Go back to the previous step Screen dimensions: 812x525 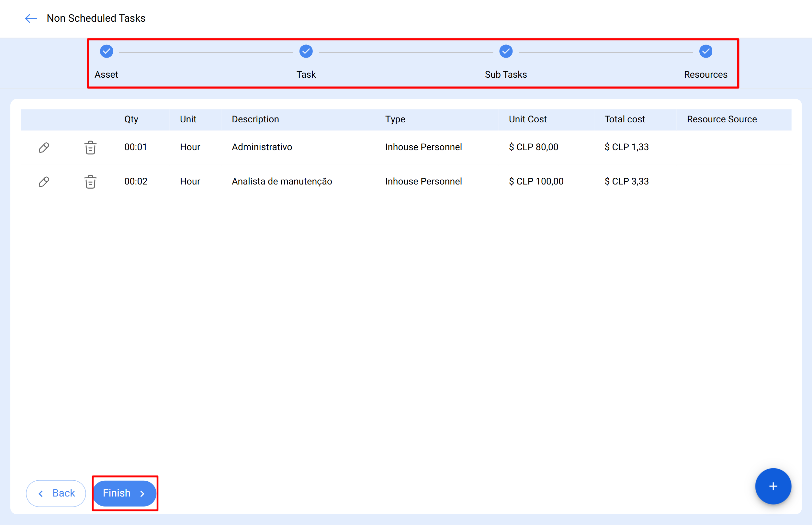coord(56,493)
